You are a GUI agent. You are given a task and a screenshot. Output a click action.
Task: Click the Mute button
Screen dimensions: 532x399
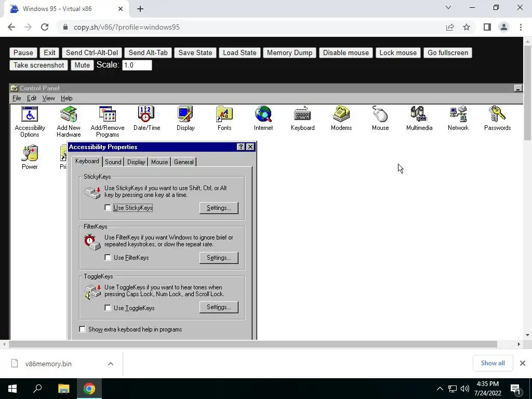click(x=82, y=65)
